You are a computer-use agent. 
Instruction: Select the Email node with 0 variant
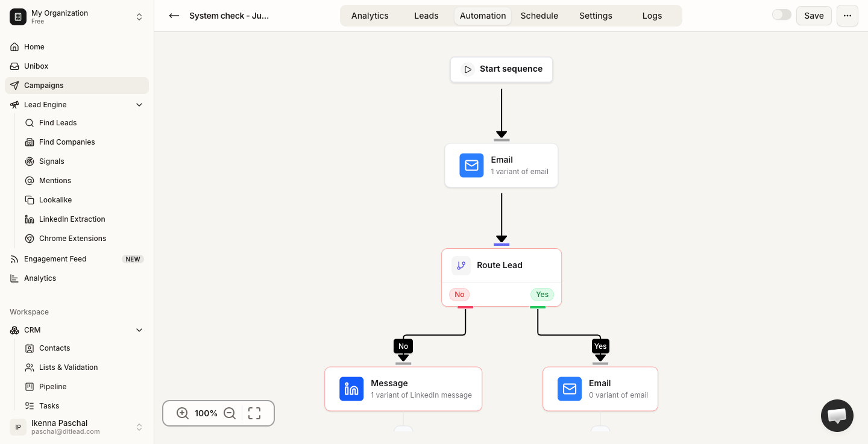(600, 389)
